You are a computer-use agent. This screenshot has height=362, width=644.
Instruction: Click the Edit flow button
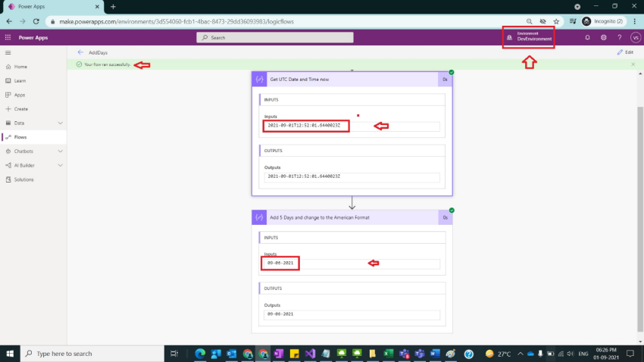pyautogui.click(x=625, y=52)
